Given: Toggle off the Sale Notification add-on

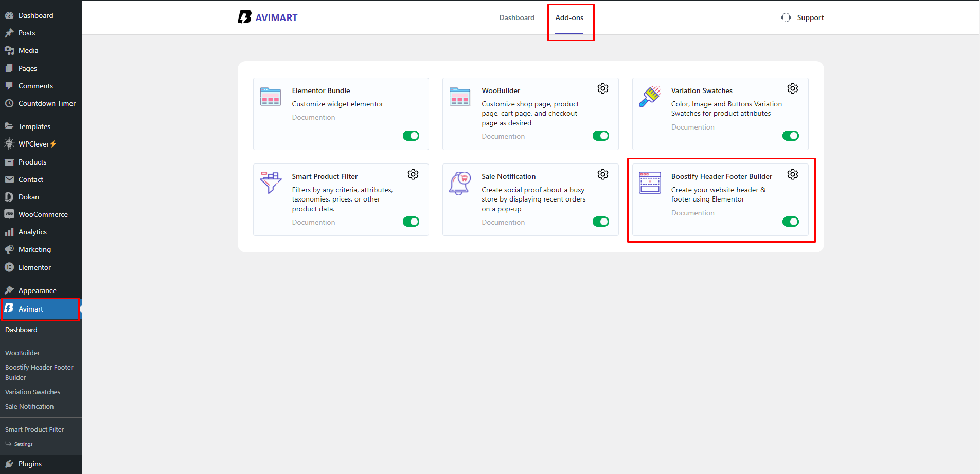Looking at the screenshot, I should (x=600, y=222).
